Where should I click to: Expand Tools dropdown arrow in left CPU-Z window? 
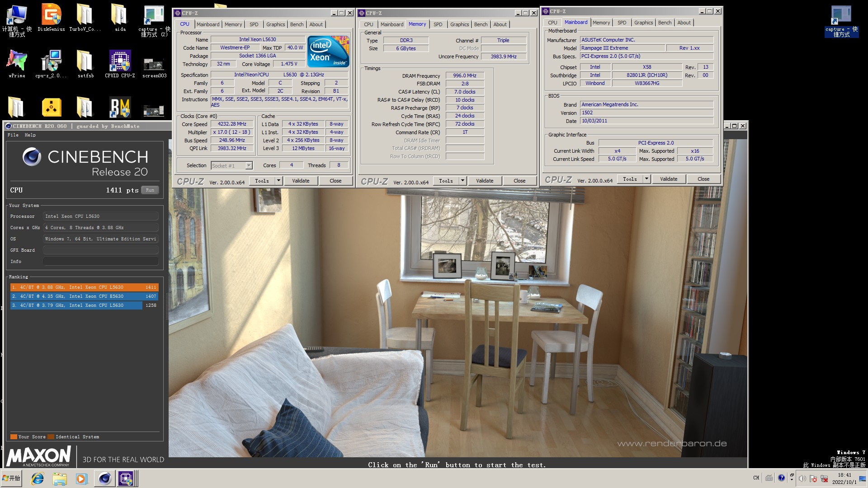[278, 181]
